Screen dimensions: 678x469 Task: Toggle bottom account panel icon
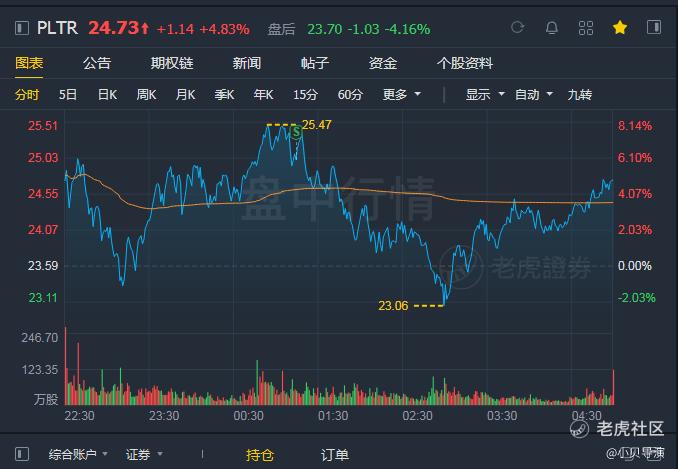point(22,454)
